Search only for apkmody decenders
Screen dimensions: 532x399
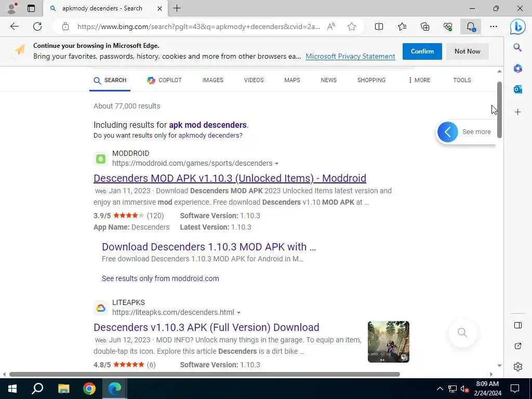(x=209, y=136)
